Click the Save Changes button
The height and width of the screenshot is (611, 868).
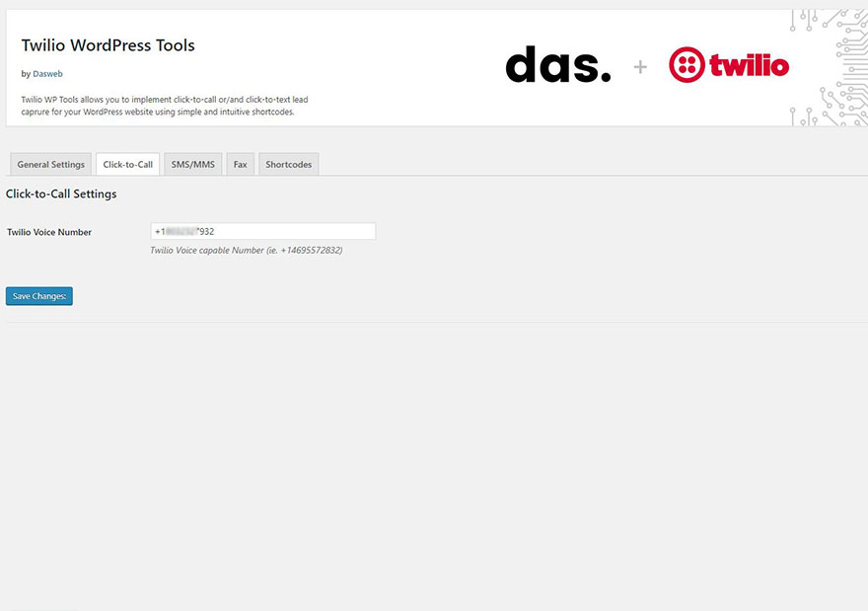(x=39, y=296)
